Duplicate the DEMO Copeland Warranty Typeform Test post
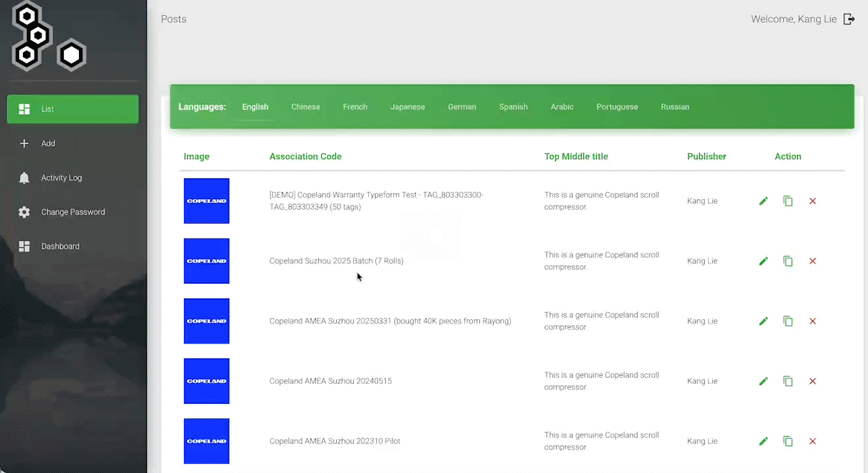 click(x=788, y=201)
